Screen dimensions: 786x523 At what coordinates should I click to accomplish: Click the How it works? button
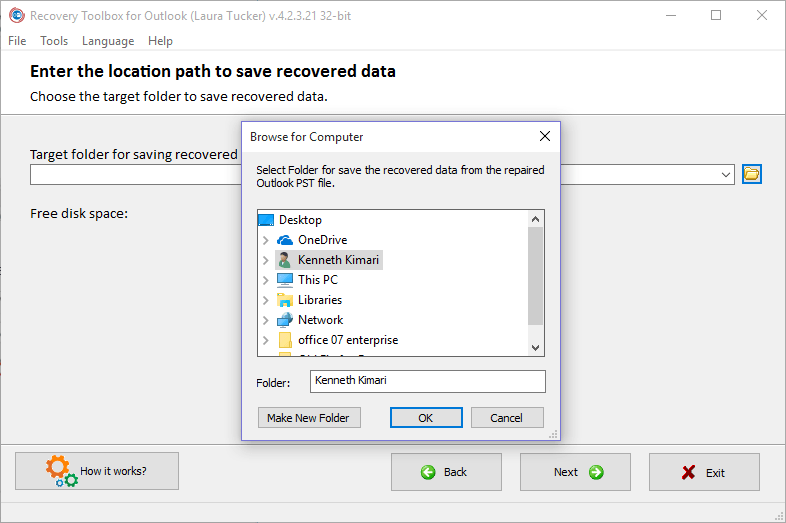pyautogui.click(x=97, y=471)
